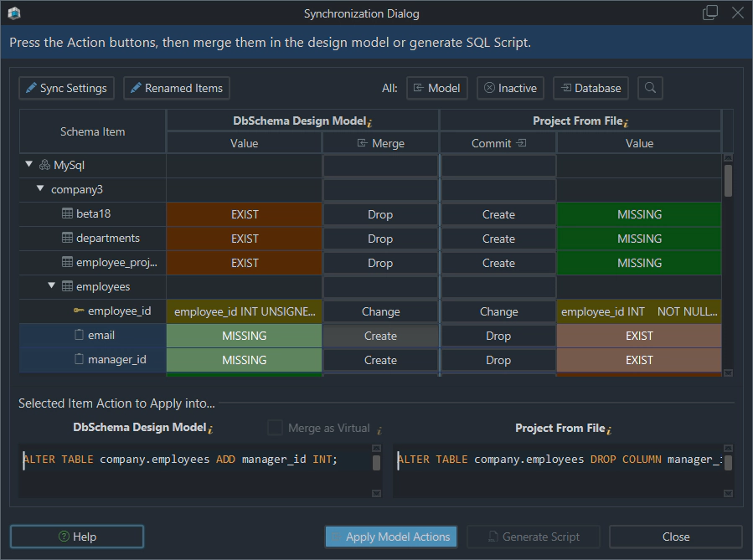Screen dimensions: 753x560
Task: Click MISSING cell in departments row
Action: coord(639,239)
